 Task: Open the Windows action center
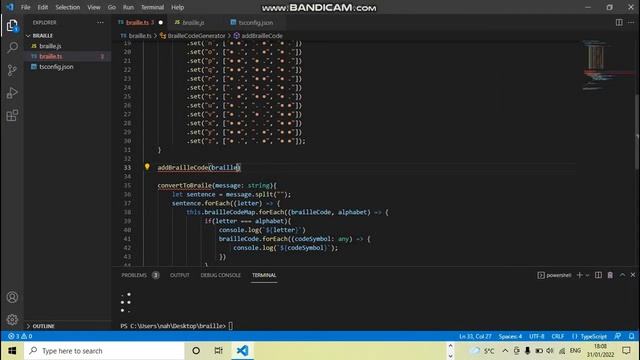tap(627, 351)
